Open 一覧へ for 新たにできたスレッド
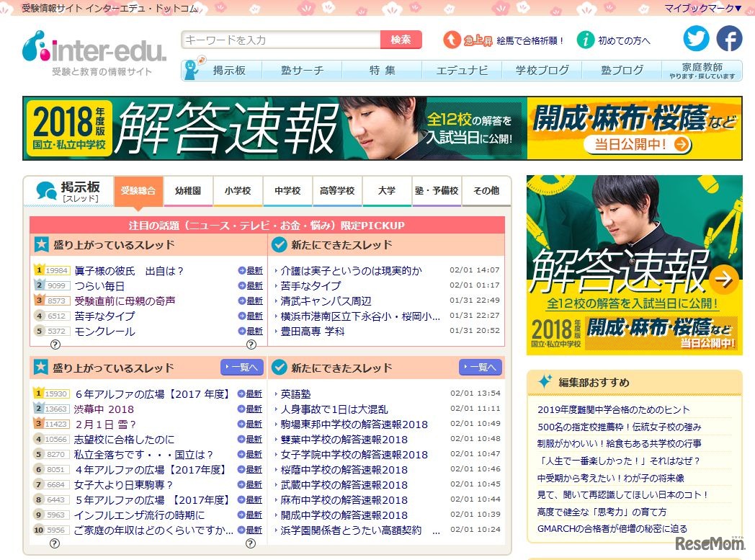This screenshot has height=560, width=755. [480, 368]
